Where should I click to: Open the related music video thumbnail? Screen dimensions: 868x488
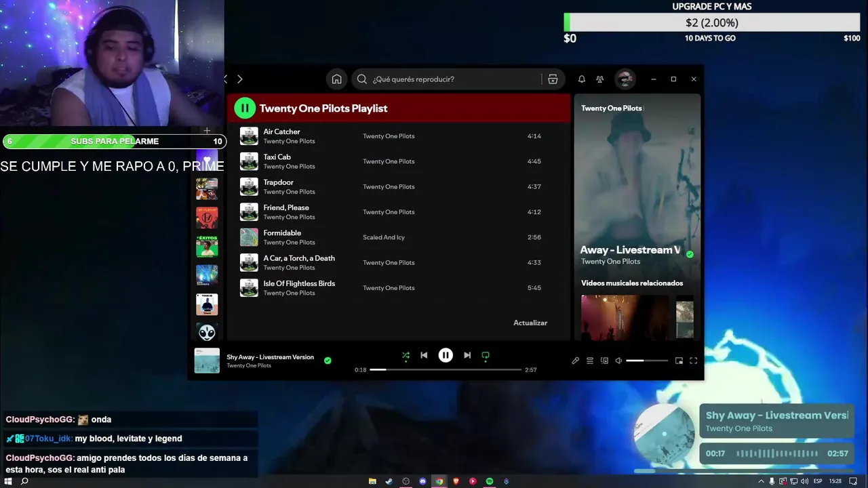pyautogui.click(x=625, y=317)
